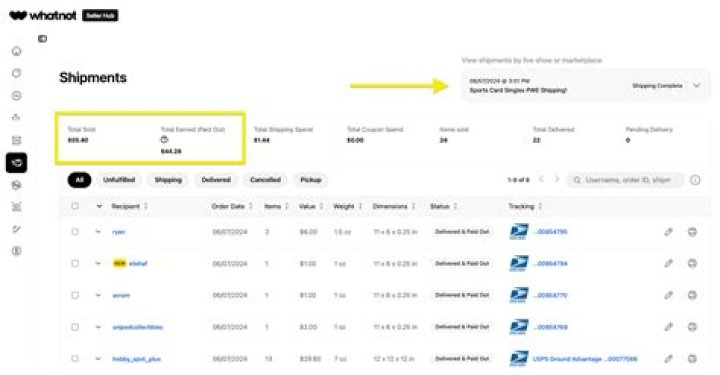Click the pie chart icon below Home
Screen dimensions: 720x375
(17, 73)
